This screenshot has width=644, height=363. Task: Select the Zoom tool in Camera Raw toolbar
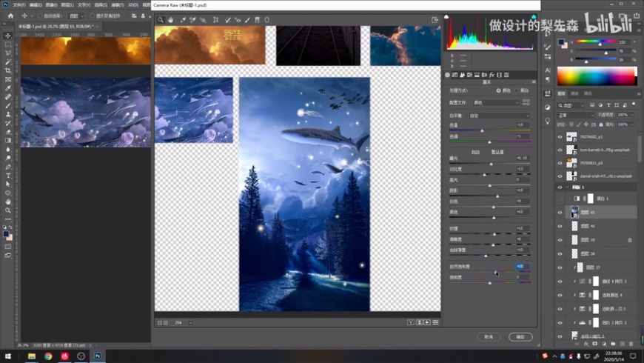click(161, 20)
